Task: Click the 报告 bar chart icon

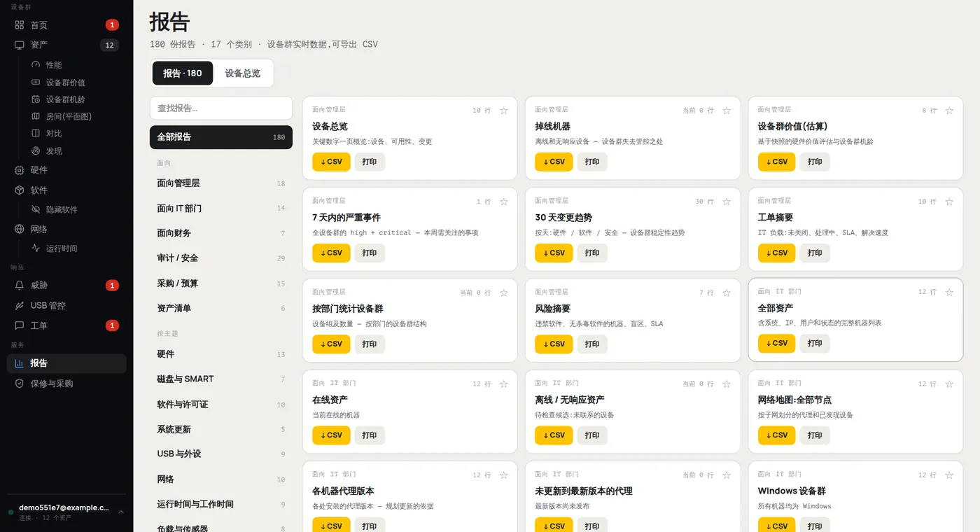Action: click(20, 363)
